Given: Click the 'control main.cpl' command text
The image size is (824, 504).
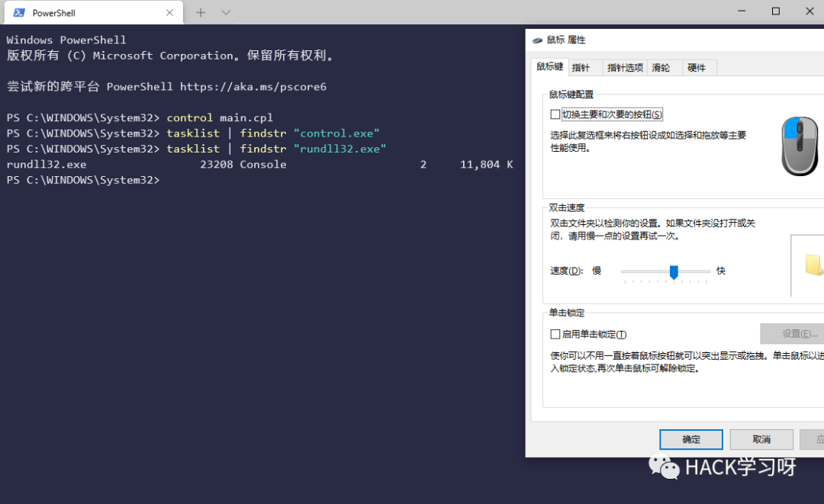Looking at the screenshot, I should tap(220, 117).
